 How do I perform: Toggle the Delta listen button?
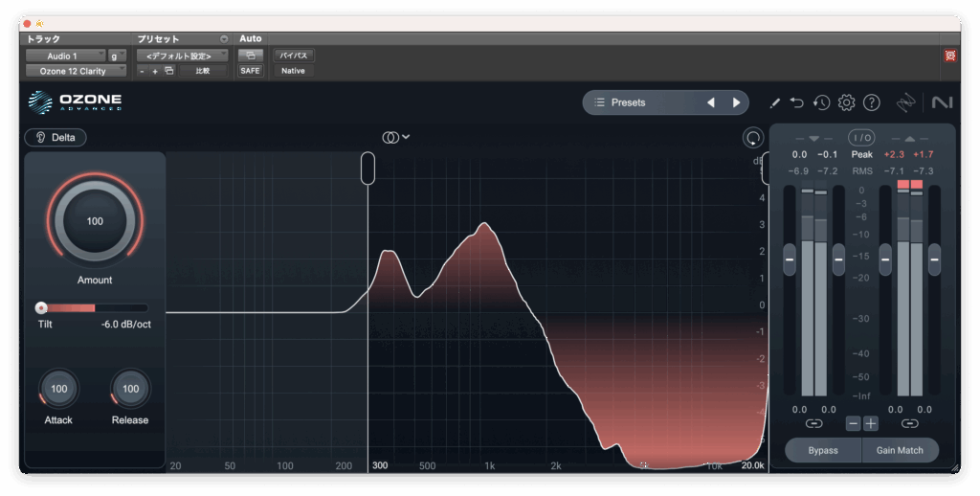(56, 137)
